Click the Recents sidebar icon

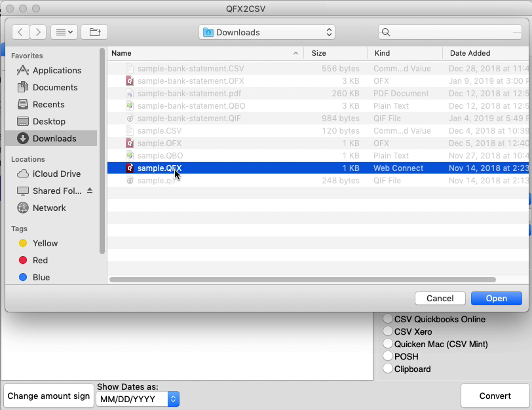coord(23,104)
